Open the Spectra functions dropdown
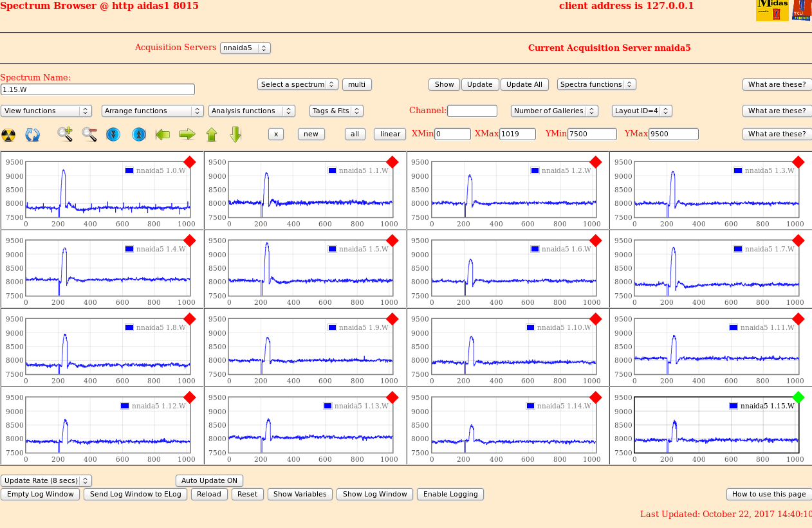 click(596, 84)
